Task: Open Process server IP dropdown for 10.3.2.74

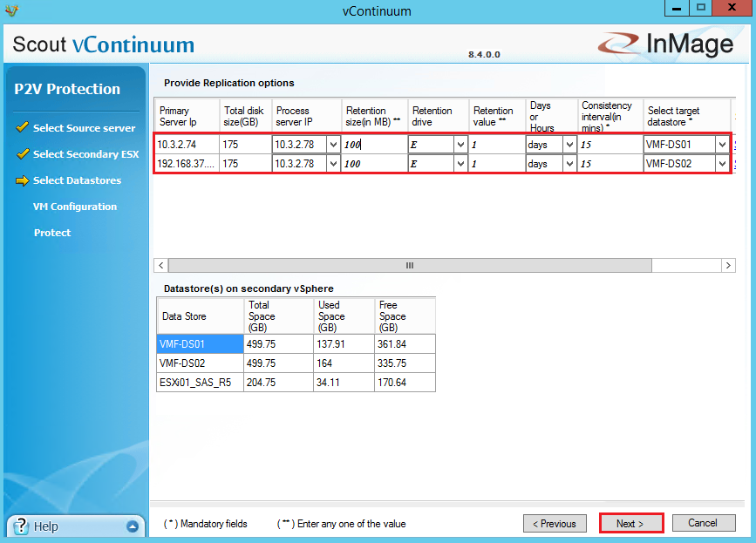Action: [x=332, y=145]
